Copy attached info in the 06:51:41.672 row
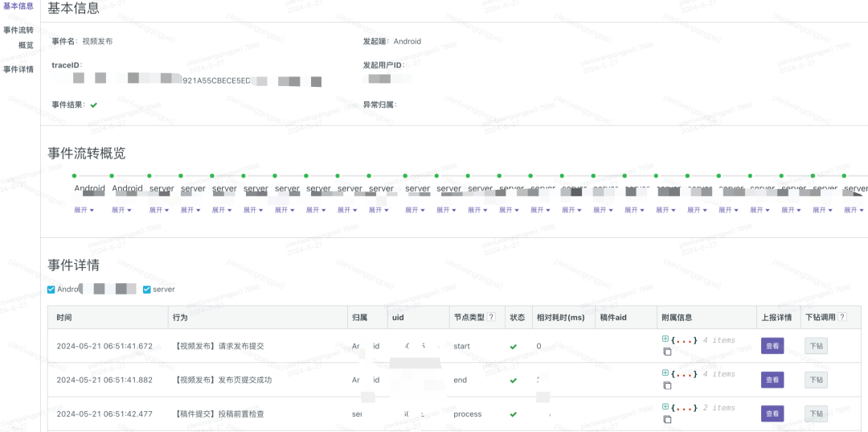The width and height of the screenshot is (868, 432). (x=667, y=352)
